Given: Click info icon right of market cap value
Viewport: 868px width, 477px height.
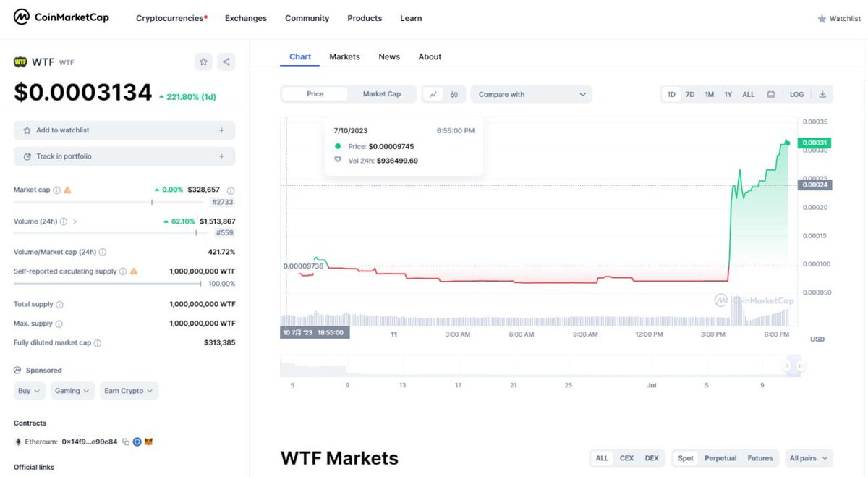Looking at the screenshot, I should (231, 190).
